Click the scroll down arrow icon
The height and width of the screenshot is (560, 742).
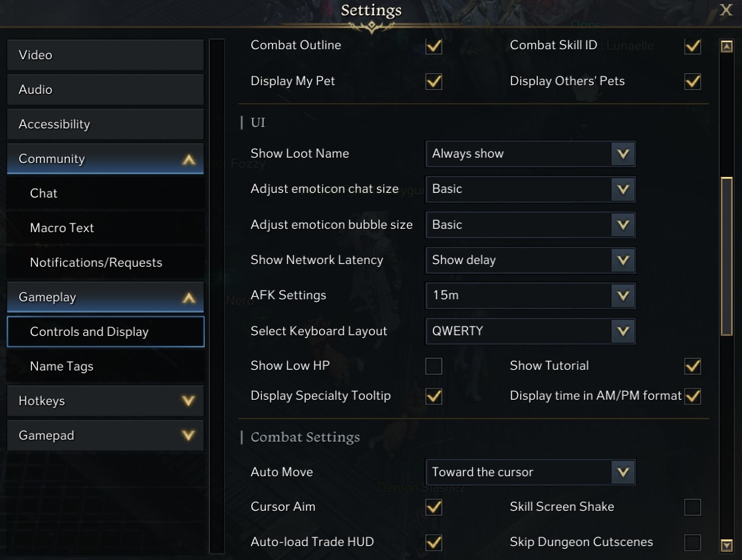point(727,545)
